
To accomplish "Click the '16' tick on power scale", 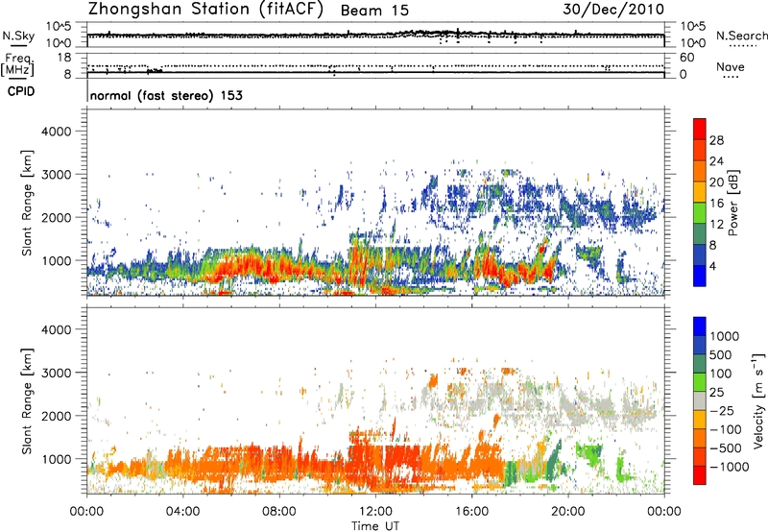I will (x=716, y=204).
